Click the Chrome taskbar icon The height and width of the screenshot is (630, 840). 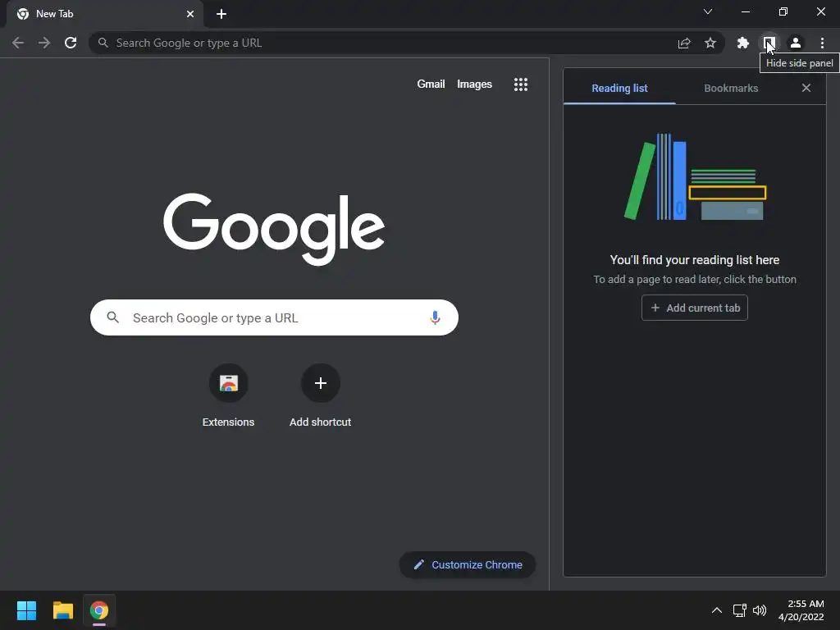click(x=99, y=610)
